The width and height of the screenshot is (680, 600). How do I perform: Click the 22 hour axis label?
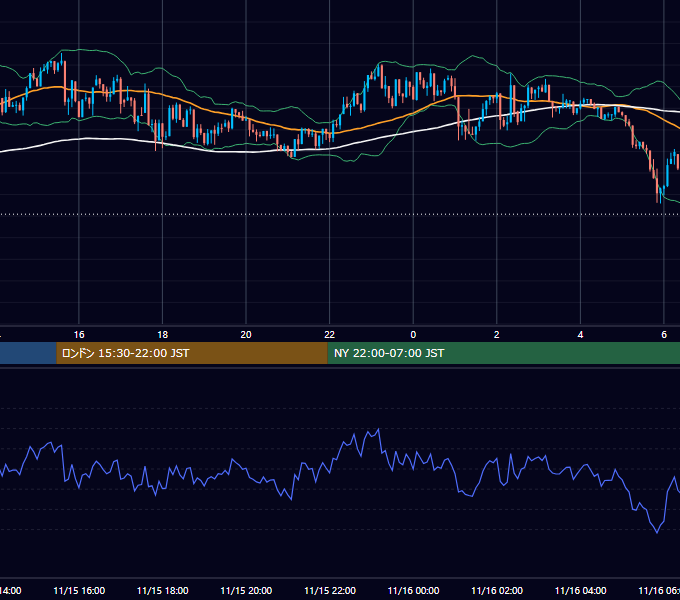(330, 335)
